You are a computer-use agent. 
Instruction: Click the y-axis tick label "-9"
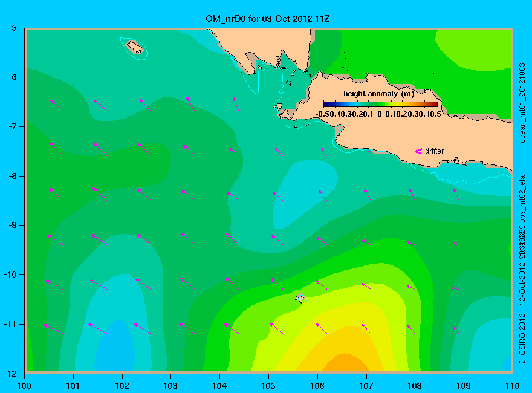[13, 225]
